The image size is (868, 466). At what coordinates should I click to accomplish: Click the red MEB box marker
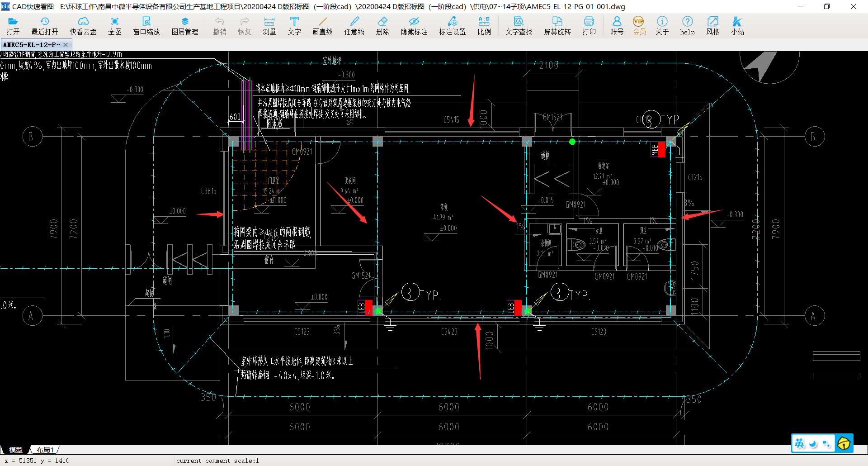(661, 149)
